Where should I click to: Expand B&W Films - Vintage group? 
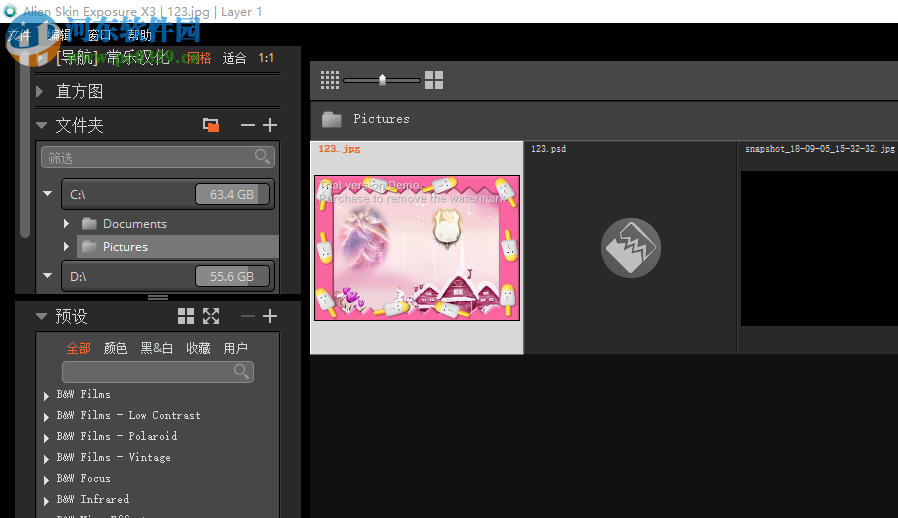coord(46,458)
